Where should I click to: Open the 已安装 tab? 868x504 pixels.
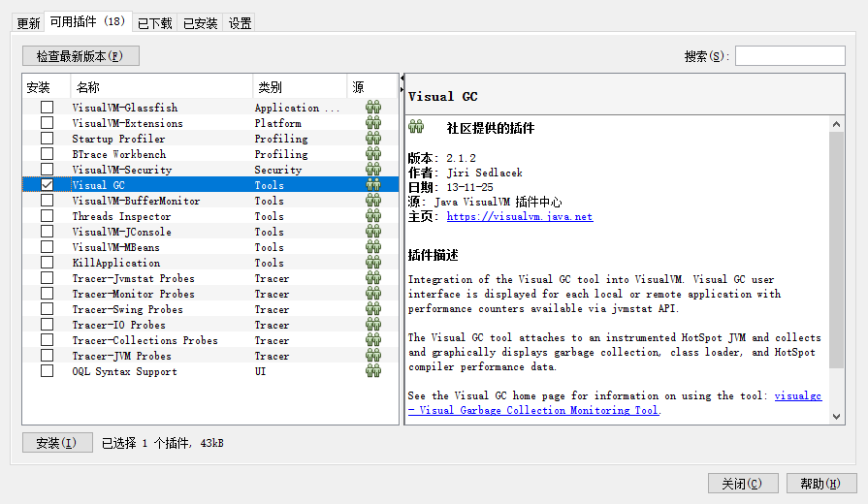tap(201, 23)
